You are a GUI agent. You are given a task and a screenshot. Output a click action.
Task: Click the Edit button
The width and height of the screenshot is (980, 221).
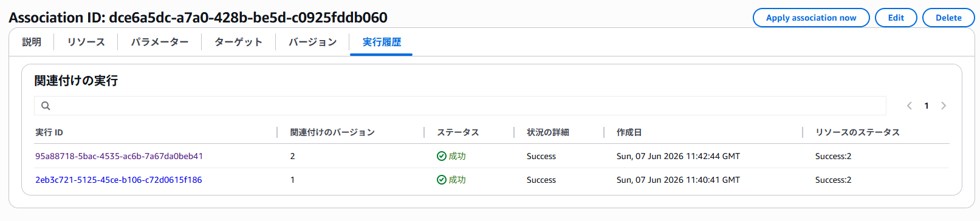coord(896,18)
